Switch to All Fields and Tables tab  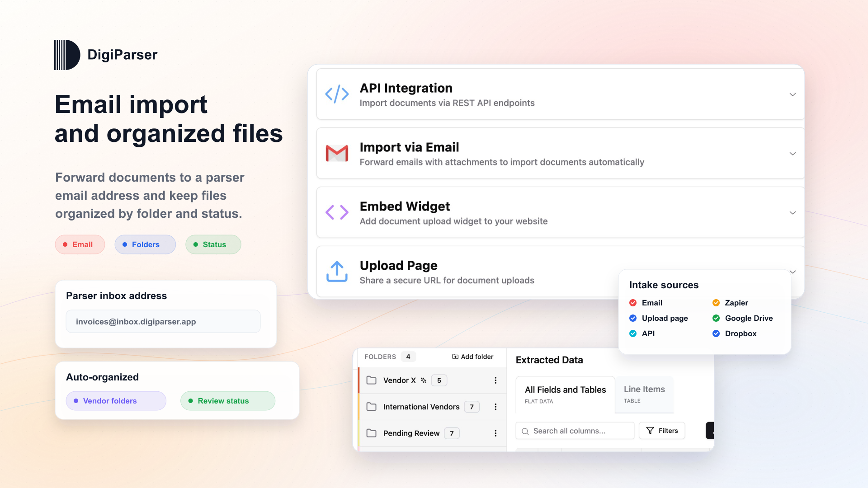tap(565, 394)
